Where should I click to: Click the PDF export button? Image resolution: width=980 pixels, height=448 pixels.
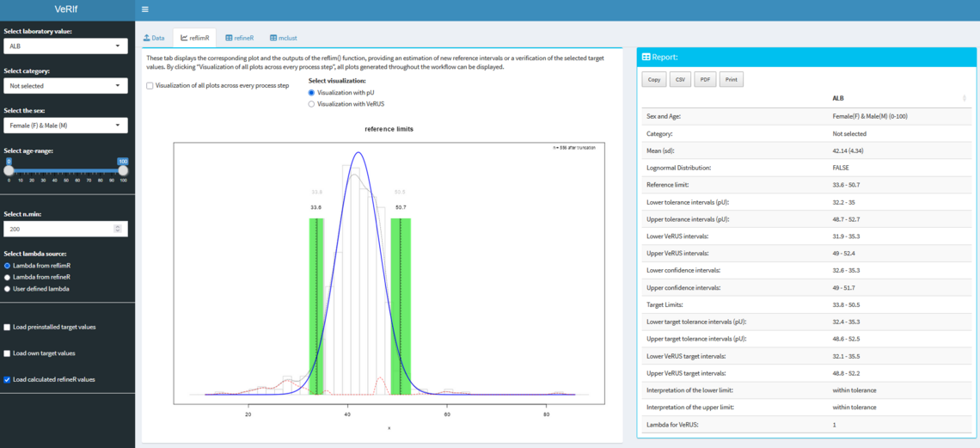pos(705,79)
